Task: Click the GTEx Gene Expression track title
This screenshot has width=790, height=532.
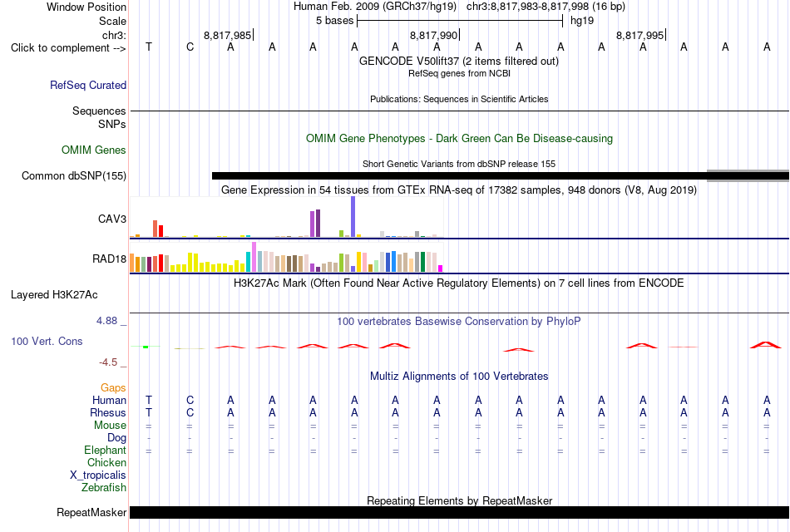Action: pyautogui.click(x=459, y=190)
